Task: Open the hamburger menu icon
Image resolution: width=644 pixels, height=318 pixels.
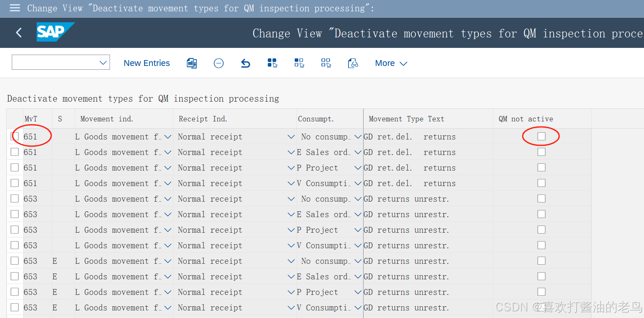Action: click(x=15, y=8)
